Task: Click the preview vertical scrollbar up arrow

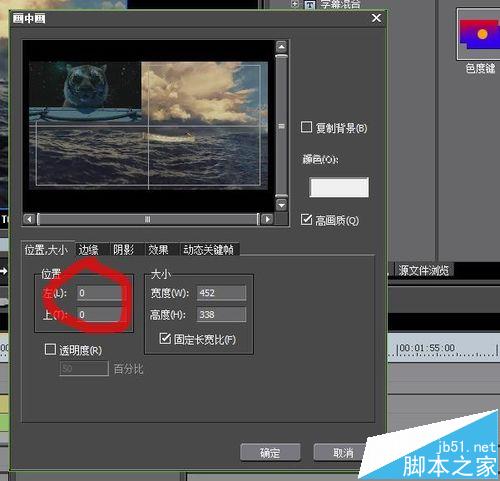Action: [x=282, y=47]
